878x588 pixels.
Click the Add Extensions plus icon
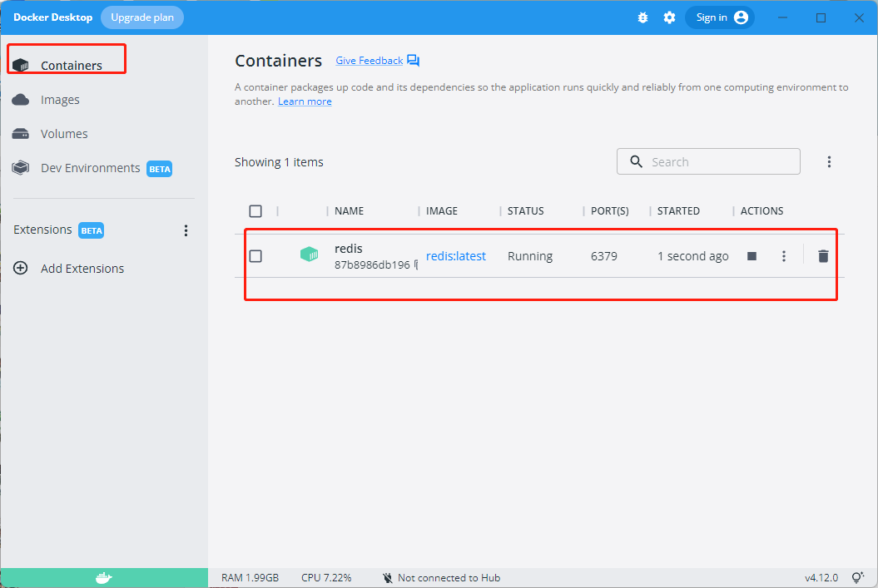coord(20,268)
